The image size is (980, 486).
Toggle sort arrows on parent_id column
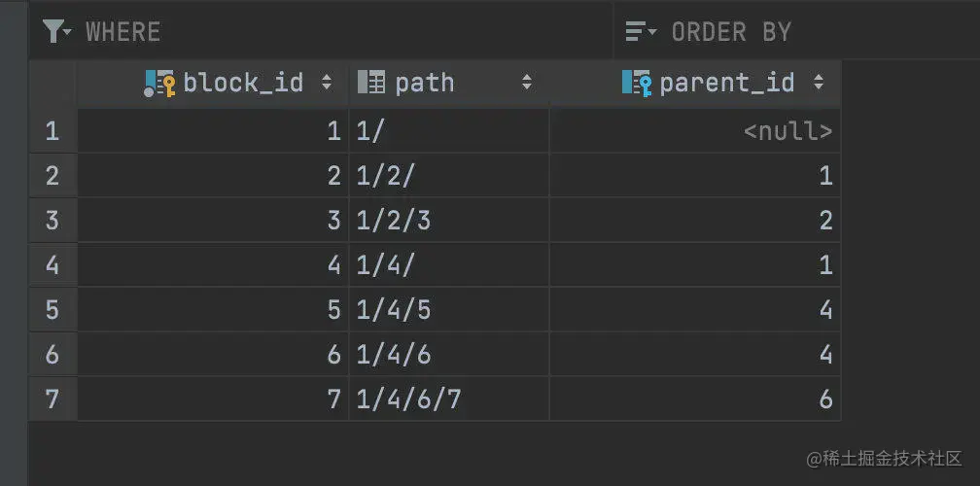[819, 83]
